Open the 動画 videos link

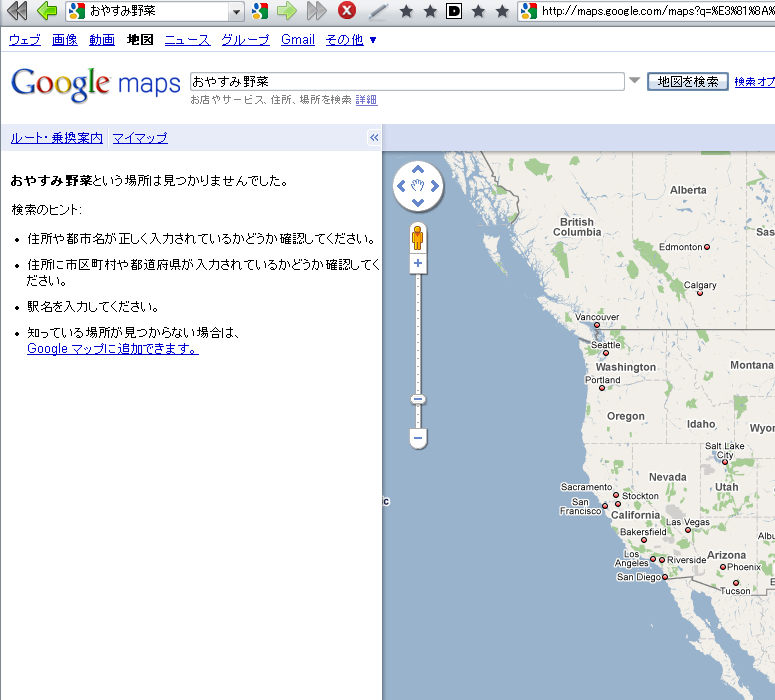tap(102, 40)
